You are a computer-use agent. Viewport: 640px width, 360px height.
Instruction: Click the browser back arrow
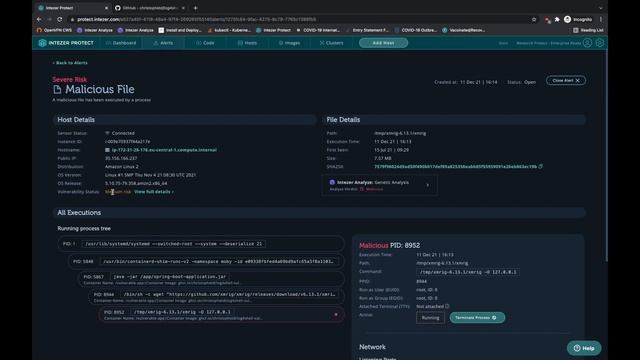point(39,19)
